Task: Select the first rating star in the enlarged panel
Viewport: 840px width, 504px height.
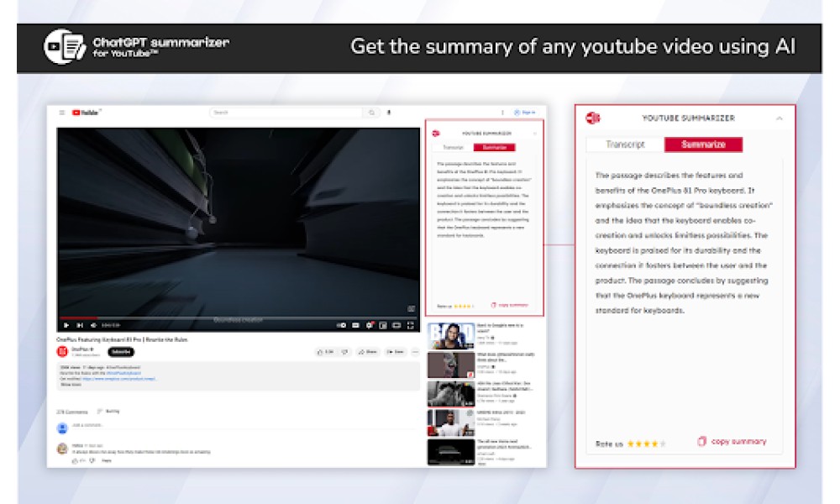Action: click(x=631, y=444)
